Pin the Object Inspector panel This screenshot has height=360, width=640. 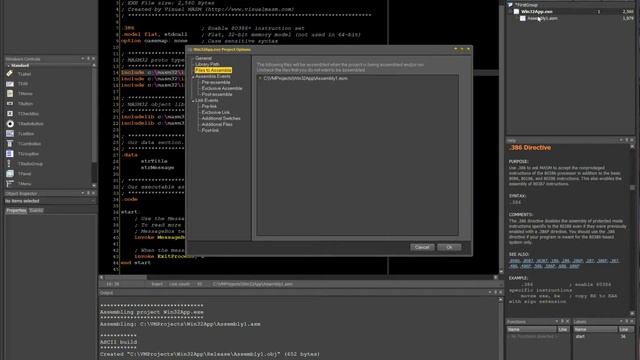[88, 193]
